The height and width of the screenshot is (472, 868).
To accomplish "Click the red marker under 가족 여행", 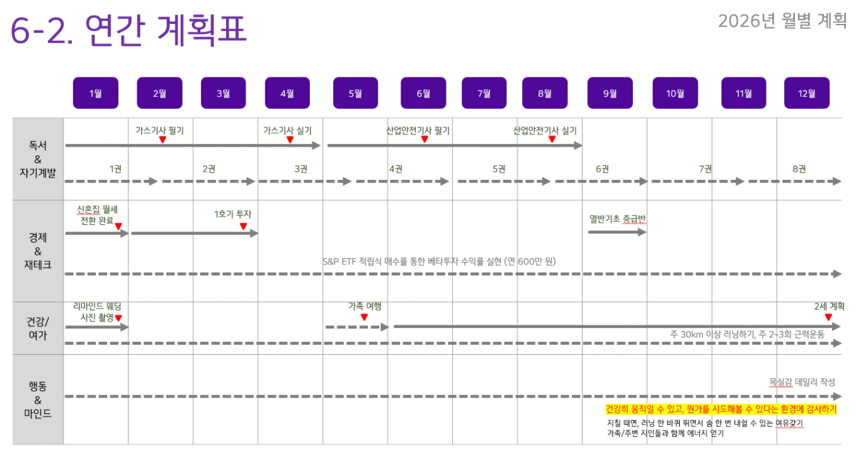I will pyautogui.click(x=364, y=318).
